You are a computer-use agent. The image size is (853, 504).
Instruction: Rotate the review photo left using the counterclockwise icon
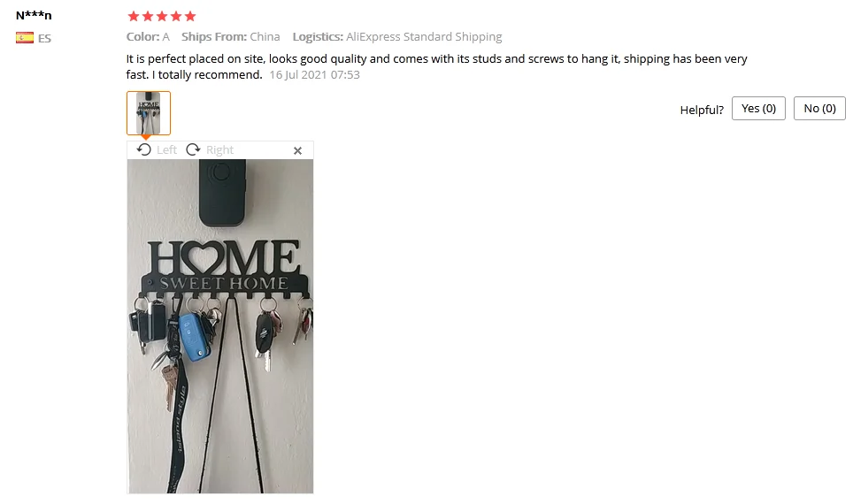[143, 149]
